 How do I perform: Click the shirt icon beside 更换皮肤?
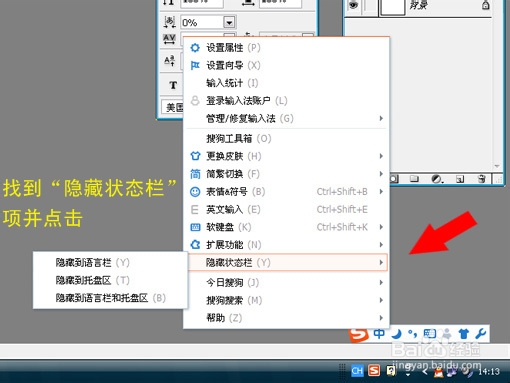point(195,156)
